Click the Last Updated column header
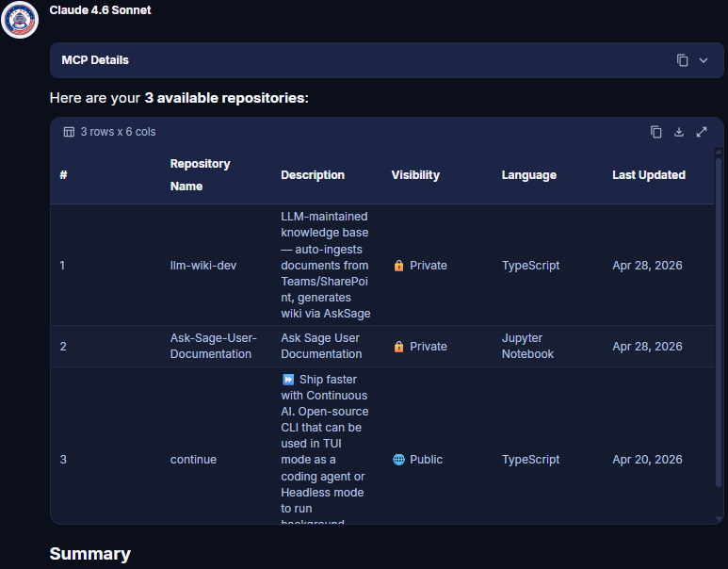 coord(649,175)
